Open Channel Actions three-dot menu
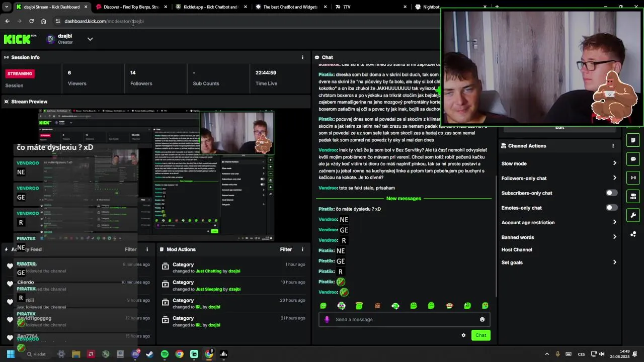Image resolution: width=644 pixels, height=362 pixels. pyautogui.click(x=613, y=146)
